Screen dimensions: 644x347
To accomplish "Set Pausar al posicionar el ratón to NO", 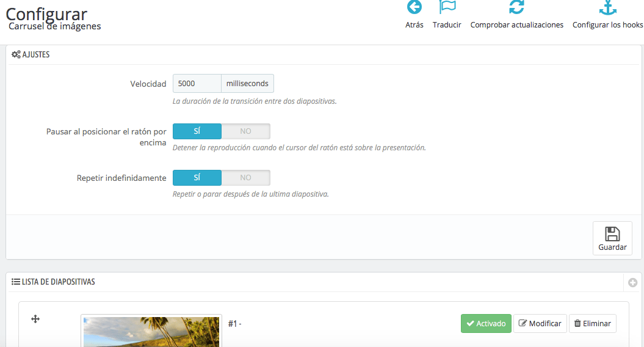I will pyautogui.click(x=245, y=131).
